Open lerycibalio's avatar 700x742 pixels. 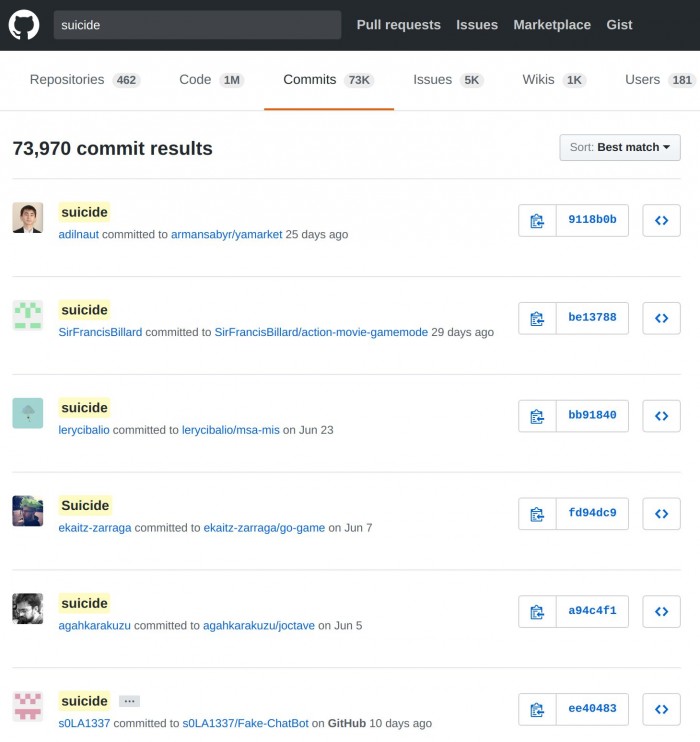[27, 413]
